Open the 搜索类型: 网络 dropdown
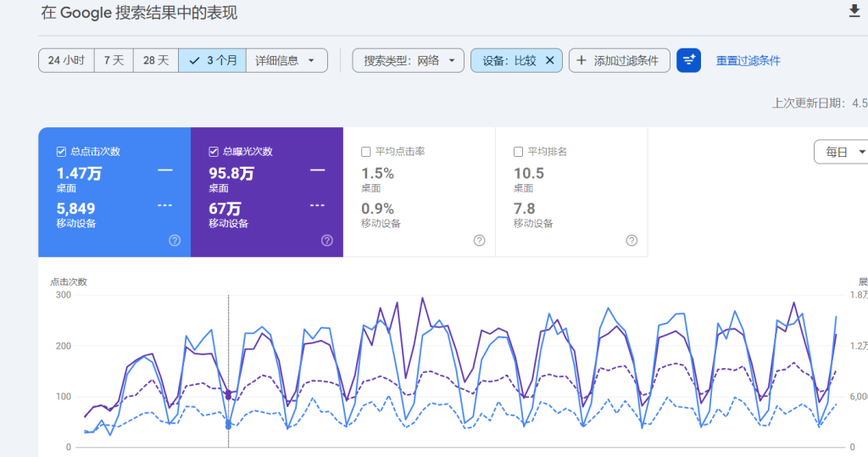Screen dimensions: 868x457 coord(409,60)
